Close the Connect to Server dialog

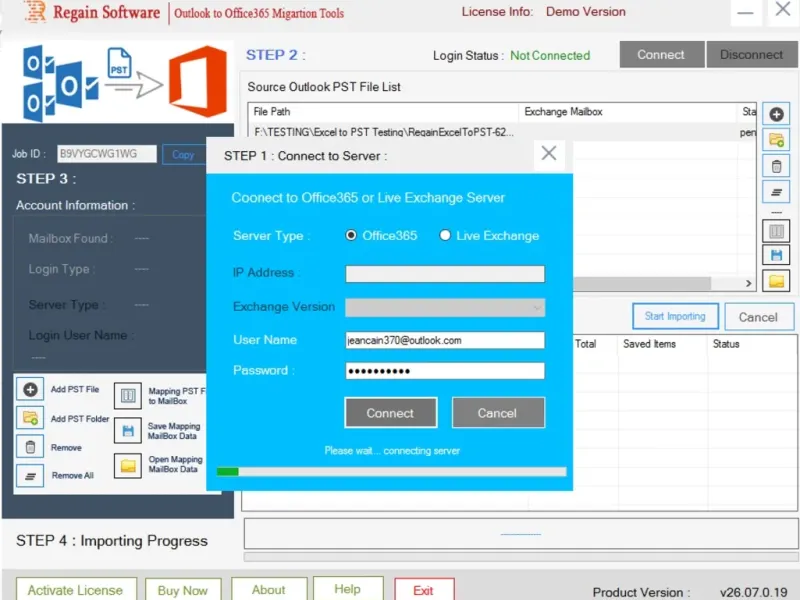point(549,154)
